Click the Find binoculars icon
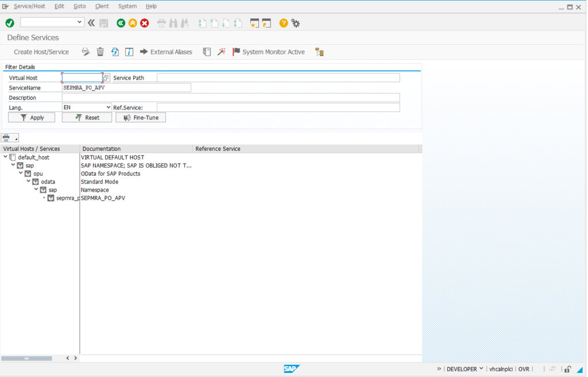The image size is (588, 377). (173, 23)
